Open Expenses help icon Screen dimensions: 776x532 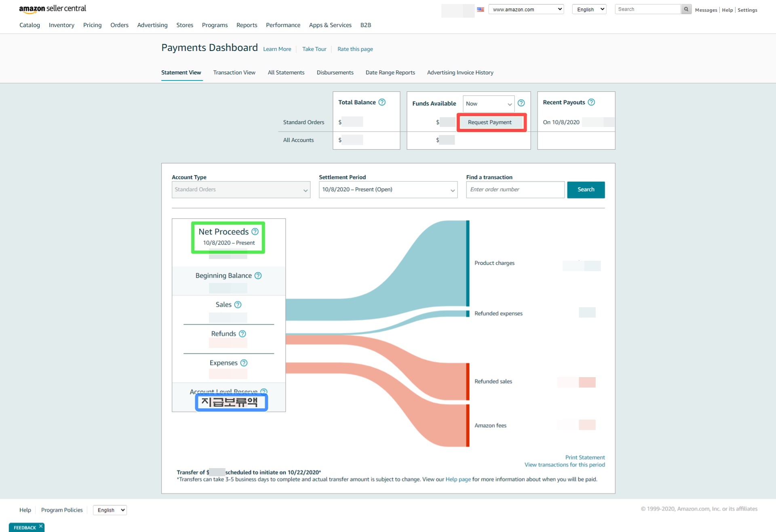[244, 363]
